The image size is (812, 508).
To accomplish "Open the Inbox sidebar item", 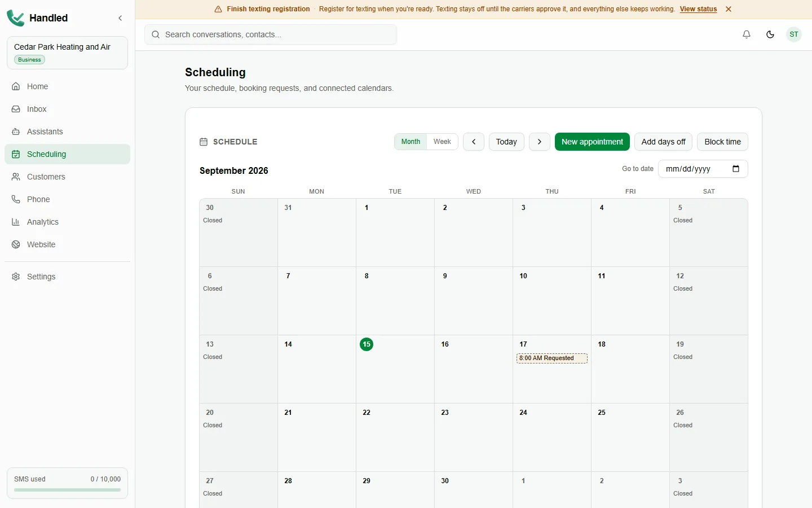I will click(67, 109).
